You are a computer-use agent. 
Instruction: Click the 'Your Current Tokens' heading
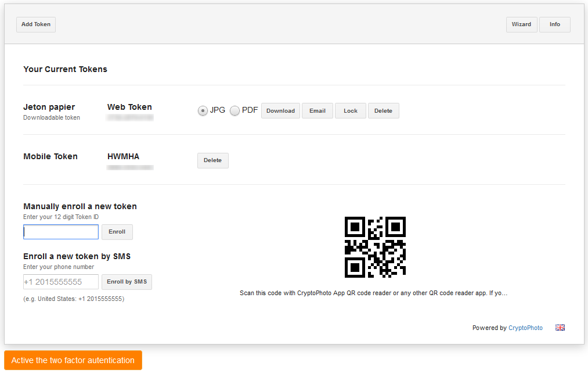coord(65,69)
